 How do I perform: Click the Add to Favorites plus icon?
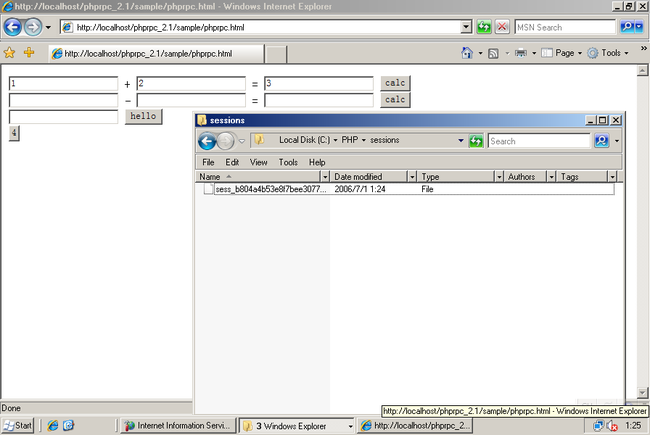point(29,53)
